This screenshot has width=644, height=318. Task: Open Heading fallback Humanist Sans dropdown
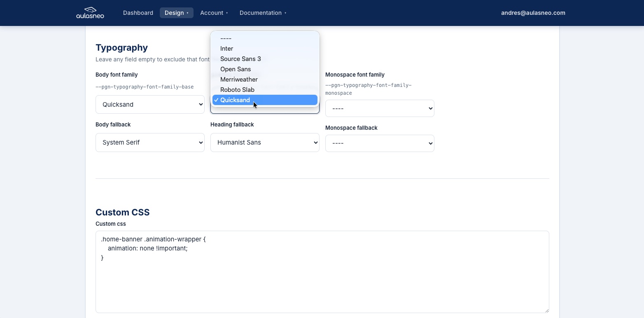coord(265,143)
